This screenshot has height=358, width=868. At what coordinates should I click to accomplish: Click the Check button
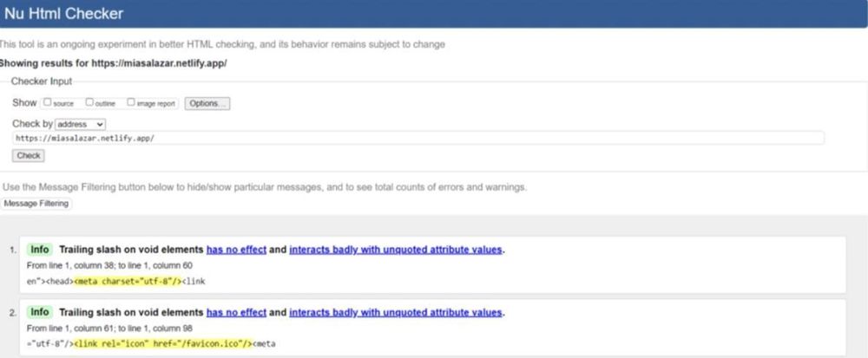[29, 156]
